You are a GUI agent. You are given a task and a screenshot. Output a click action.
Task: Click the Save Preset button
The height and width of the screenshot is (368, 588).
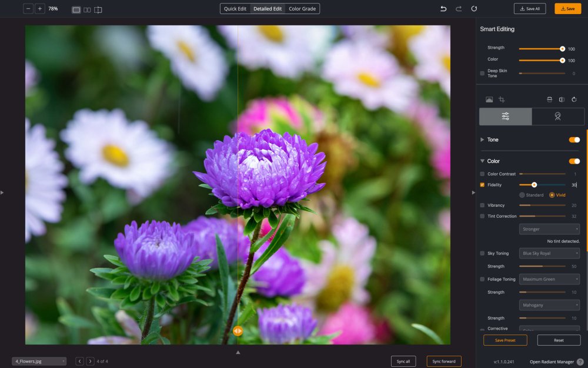click(x=505, y=340)
